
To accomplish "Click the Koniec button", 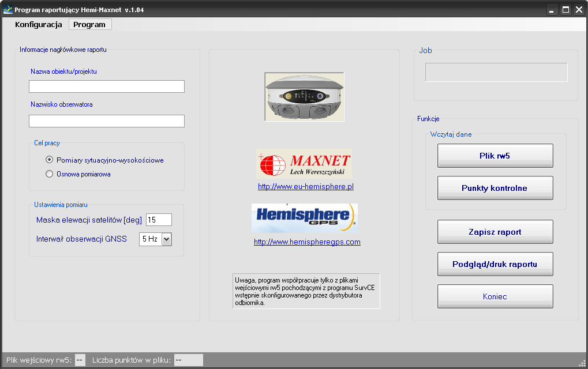I will point(495,296).
